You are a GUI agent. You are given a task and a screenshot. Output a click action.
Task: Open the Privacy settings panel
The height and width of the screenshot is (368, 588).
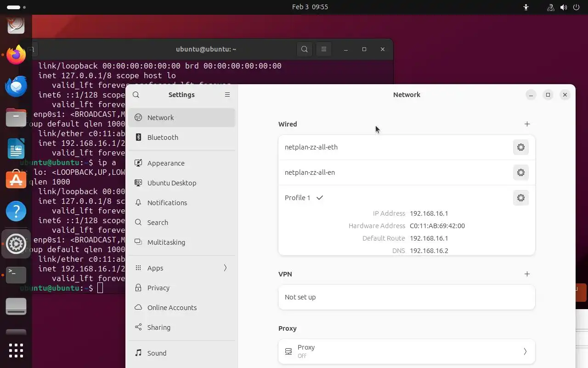(x=182, y=288)
